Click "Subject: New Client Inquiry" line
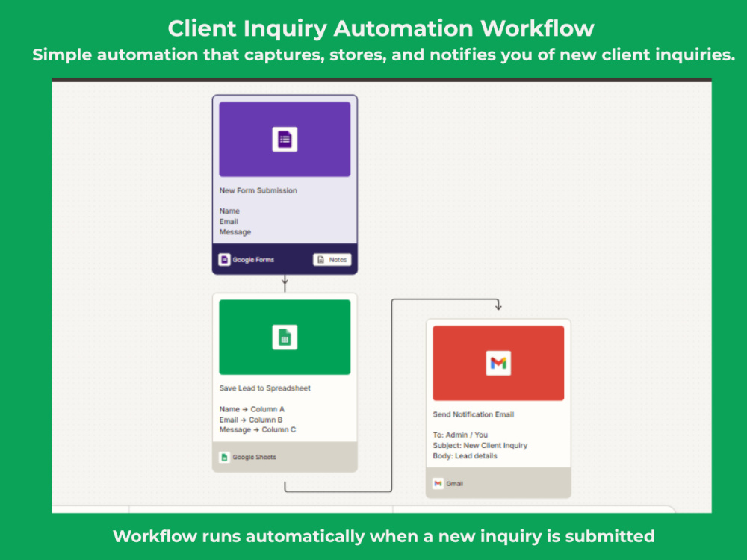 click(x=480, y=445)
